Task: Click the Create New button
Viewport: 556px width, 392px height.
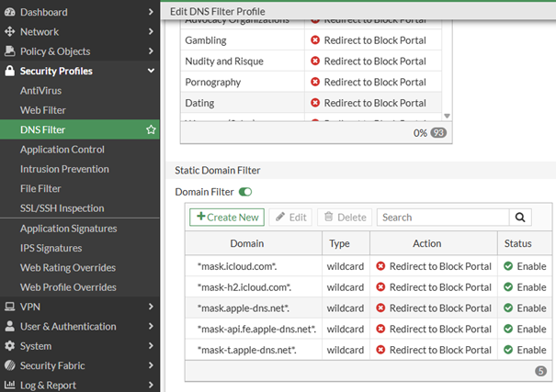Action: [x=227, y=218]
